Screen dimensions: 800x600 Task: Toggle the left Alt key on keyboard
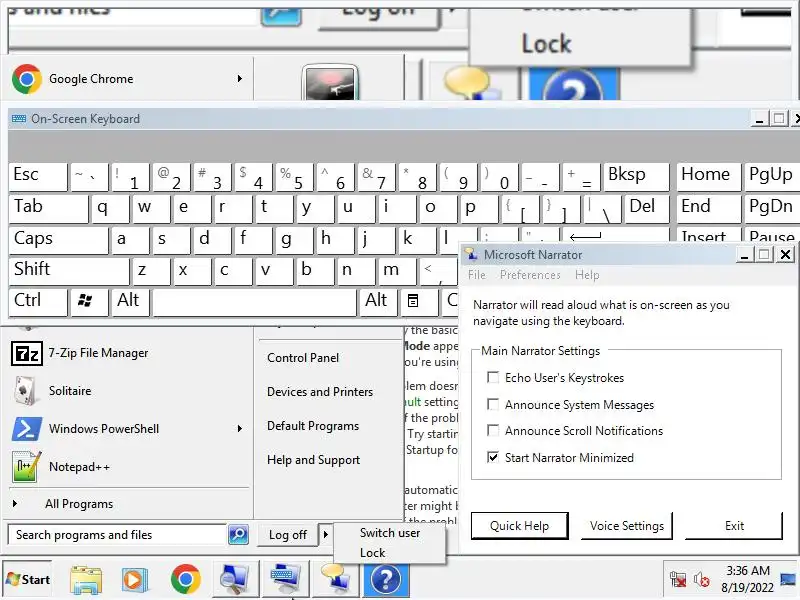coord(131,302)
